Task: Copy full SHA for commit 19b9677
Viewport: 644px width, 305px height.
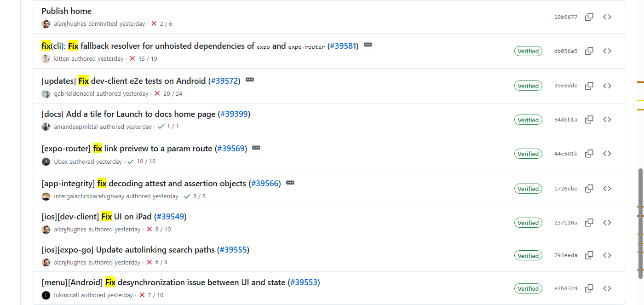Action: [589, 17]
